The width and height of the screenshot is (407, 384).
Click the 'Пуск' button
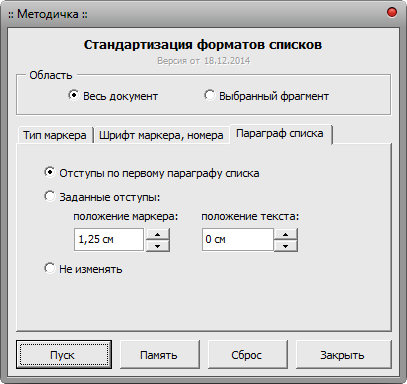[64, 355]
